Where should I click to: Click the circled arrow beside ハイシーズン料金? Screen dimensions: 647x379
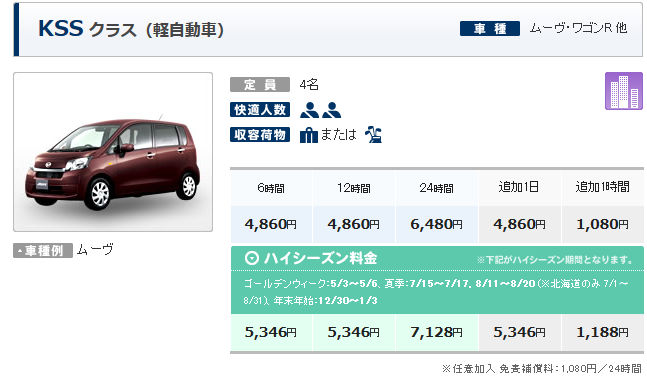pyautogui.click(x=252, y=258)
